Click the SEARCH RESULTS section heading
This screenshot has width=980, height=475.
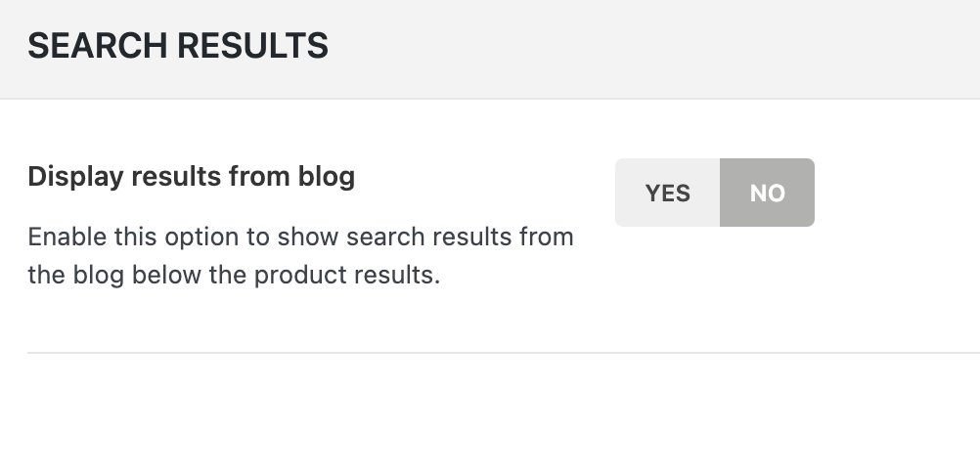point(178,46)
